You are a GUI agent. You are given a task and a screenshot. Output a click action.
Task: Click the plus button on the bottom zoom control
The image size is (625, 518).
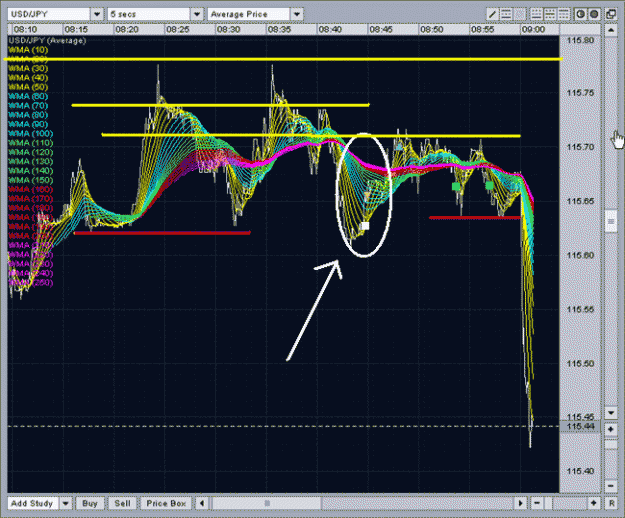tap(594, 503)
